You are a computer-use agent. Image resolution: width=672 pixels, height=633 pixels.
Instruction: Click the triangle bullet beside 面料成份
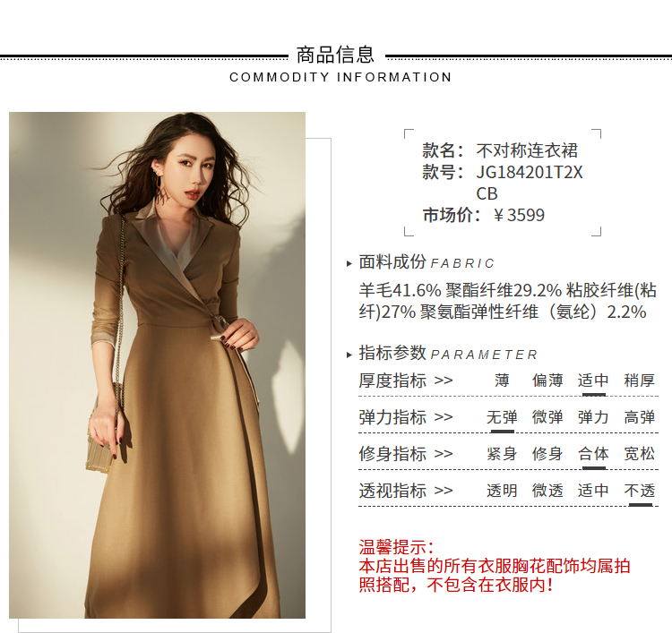coord(349,264)
